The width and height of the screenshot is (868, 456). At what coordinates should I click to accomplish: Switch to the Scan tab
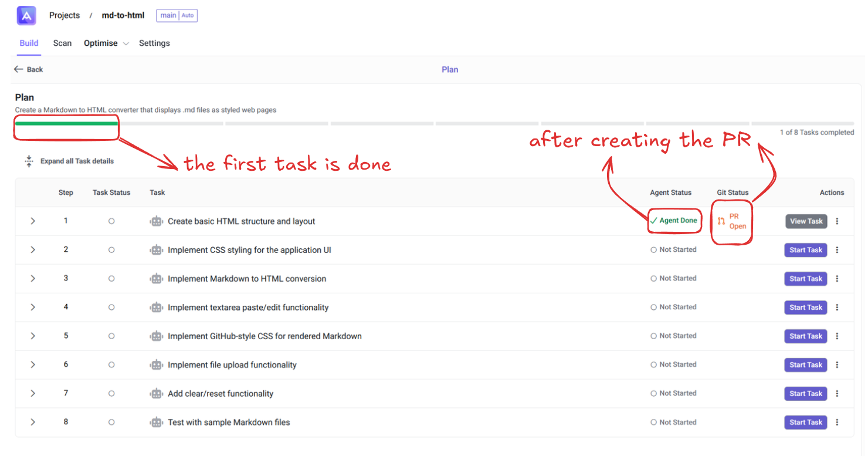coord(62,43)
